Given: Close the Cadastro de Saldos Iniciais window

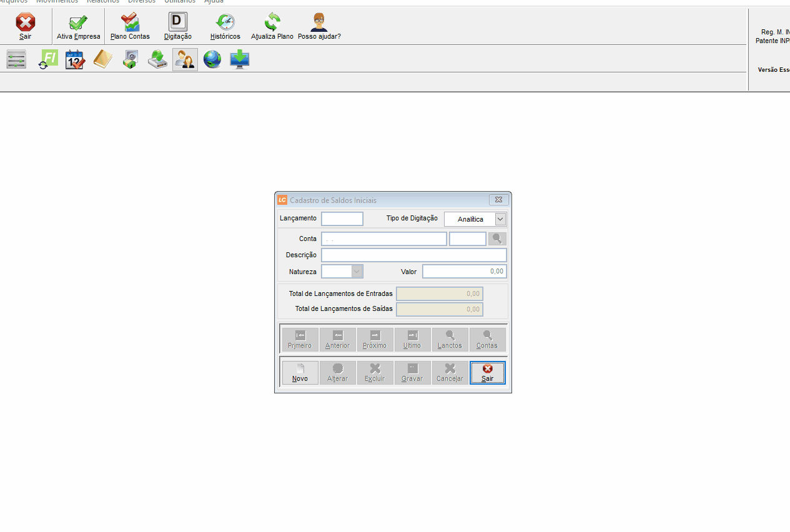Looking at the screenshot, I should tap(498, 200).
